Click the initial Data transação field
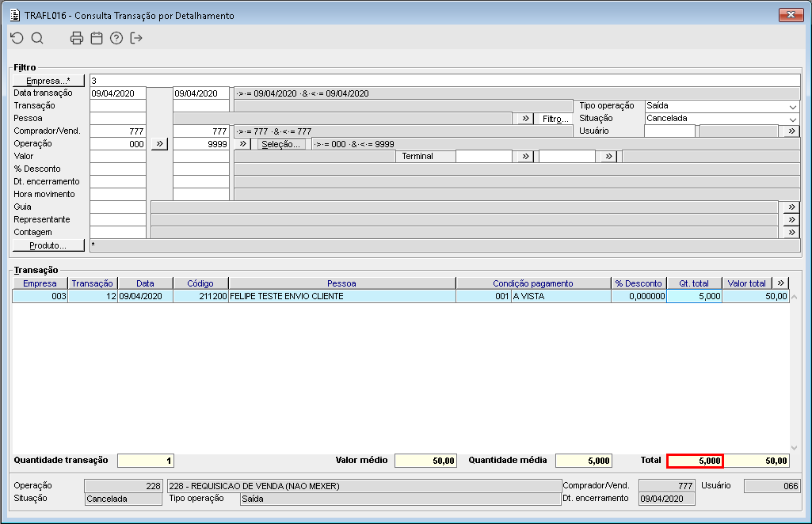Image resolution: width=812 pixels, height=524 pixels. coord(118,93)
